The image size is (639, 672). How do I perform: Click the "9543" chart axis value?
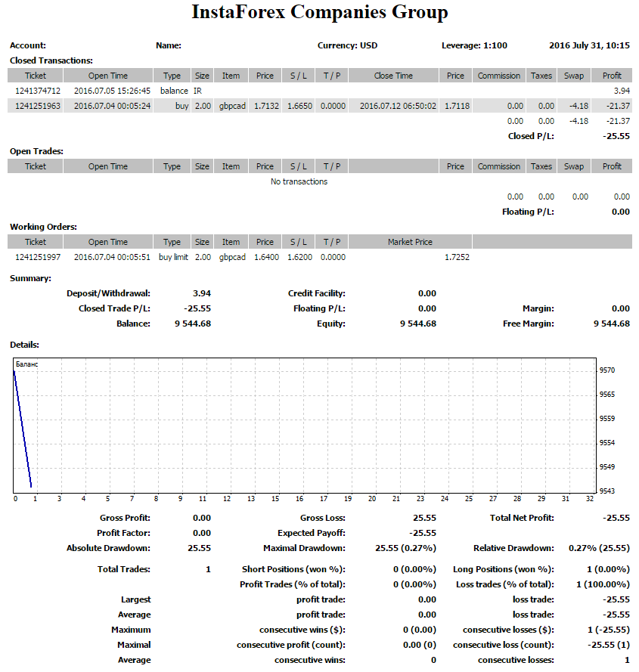(607, 491)
